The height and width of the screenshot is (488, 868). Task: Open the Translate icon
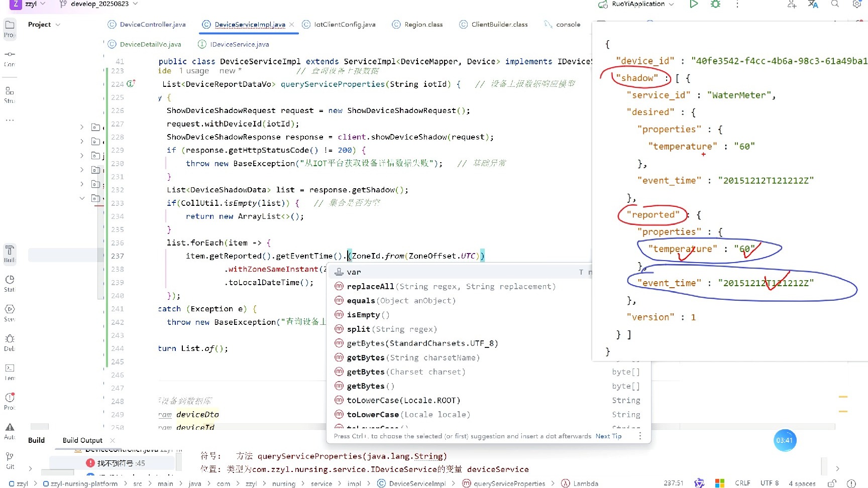[813, 4]
